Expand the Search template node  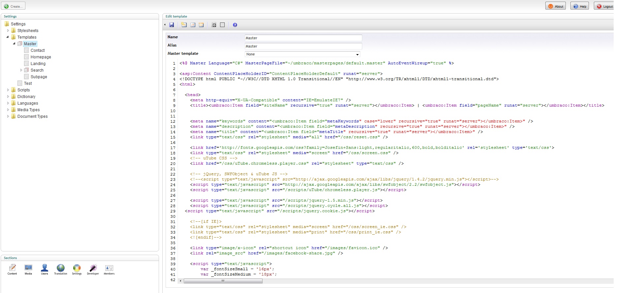pyautogui.click(x=21, y=70)
